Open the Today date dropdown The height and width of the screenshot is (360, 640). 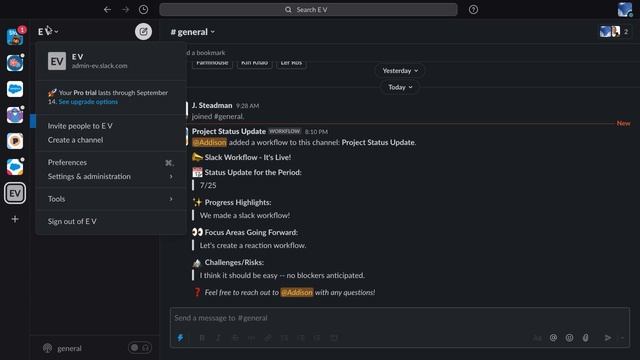(400, 87)
